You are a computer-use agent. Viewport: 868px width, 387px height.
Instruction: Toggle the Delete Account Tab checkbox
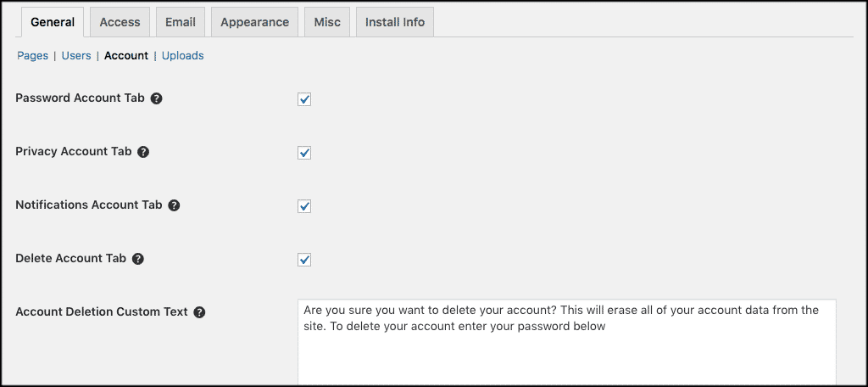(x=304, y=260)
